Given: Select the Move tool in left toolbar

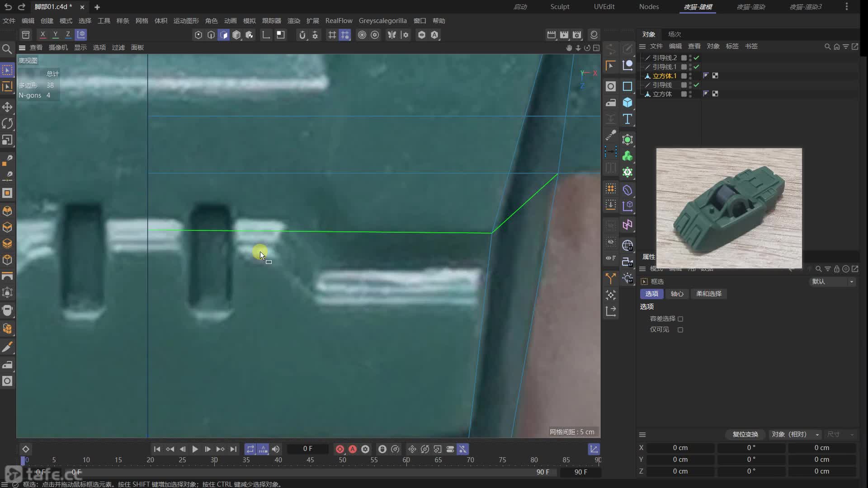Looking at the screenshot, I should [x=7, y=107].
